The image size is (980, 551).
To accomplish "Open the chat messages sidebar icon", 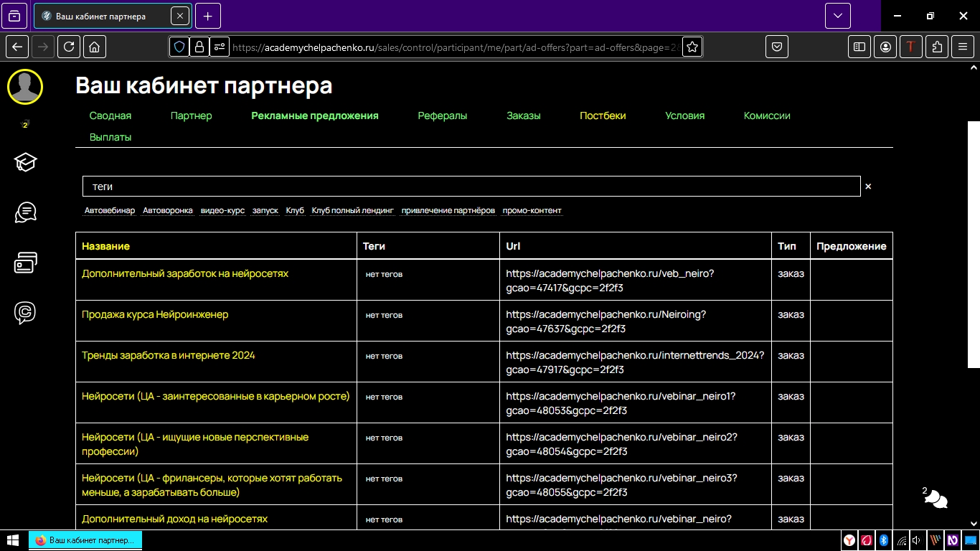I will [25, 212].
